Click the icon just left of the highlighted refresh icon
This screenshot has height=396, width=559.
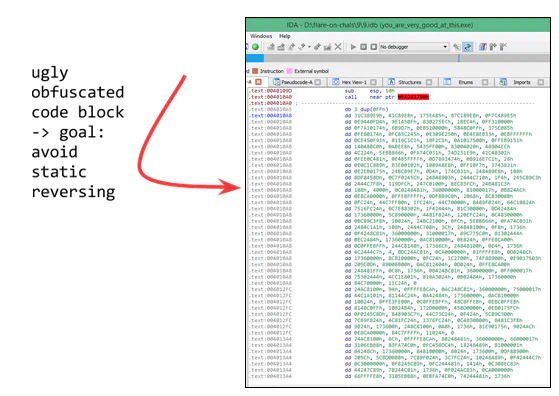(x=456, y=47)
